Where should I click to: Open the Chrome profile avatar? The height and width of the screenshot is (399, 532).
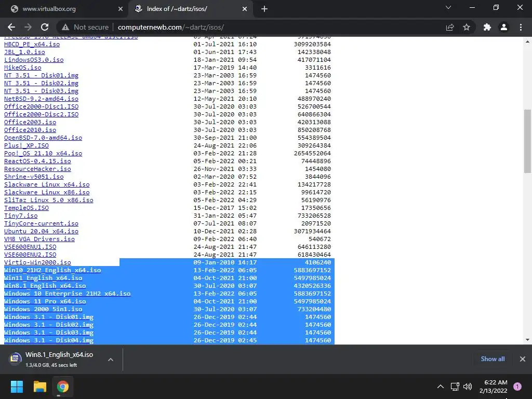click(504, 27)
